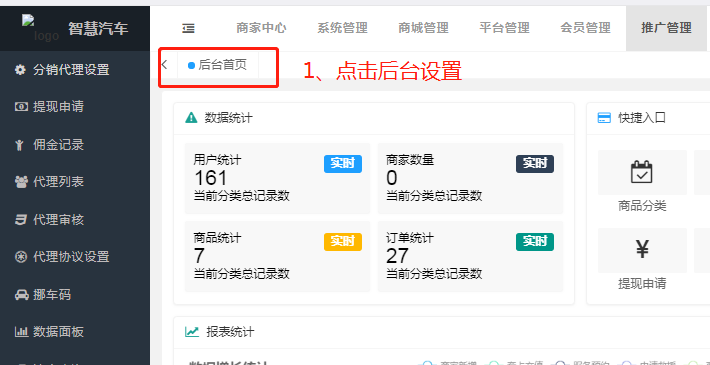Open 提现申请 in the sidebar menu
Viewport: 710px width, 365px height.
click(x=58, y=106)
